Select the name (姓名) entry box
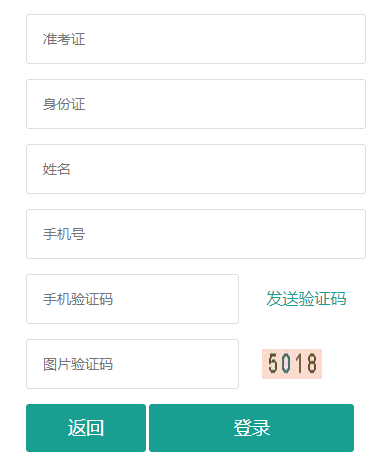 click(196, 169)
